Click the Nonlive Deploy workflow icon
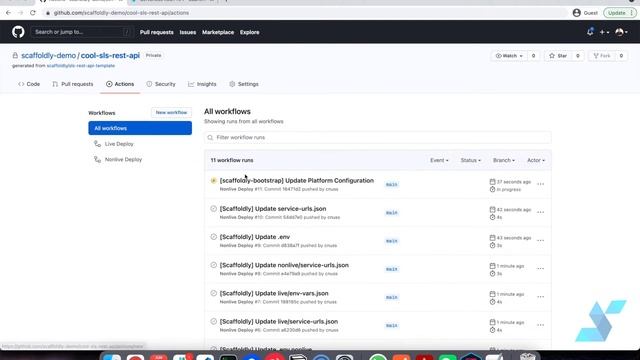Viewport: 640px width, 360px height. 97,159
